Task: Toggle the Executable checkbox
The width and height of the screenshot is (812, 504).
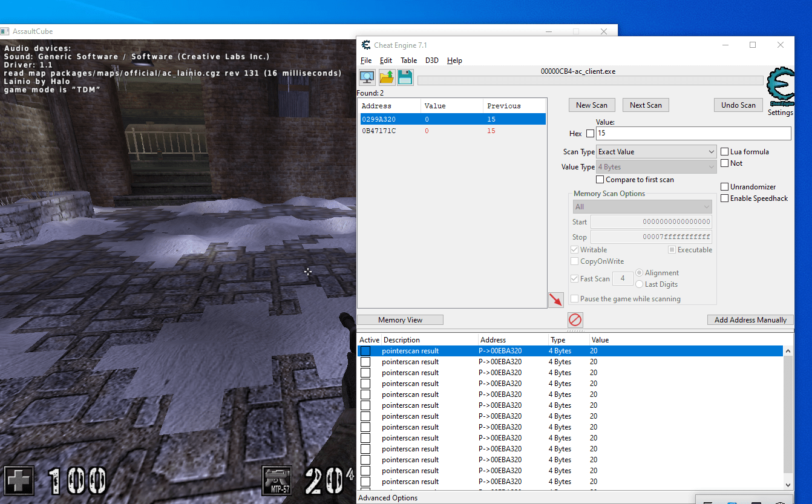Action: (672, 250)
